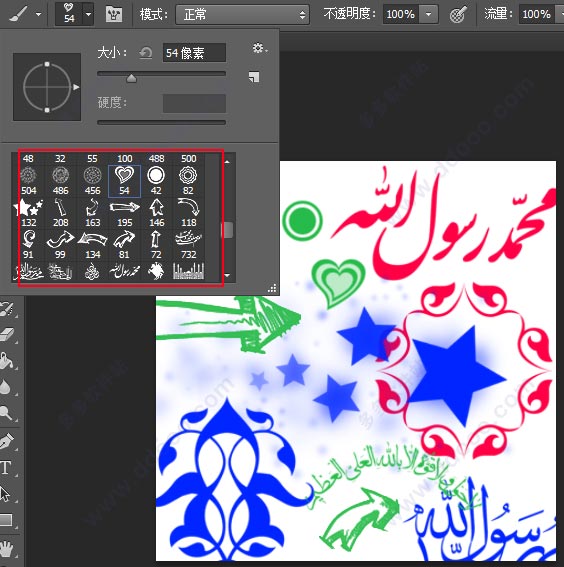564x567 pixels.
Task: Select the Brush tool icon in options bar
Action: (18, 14)
